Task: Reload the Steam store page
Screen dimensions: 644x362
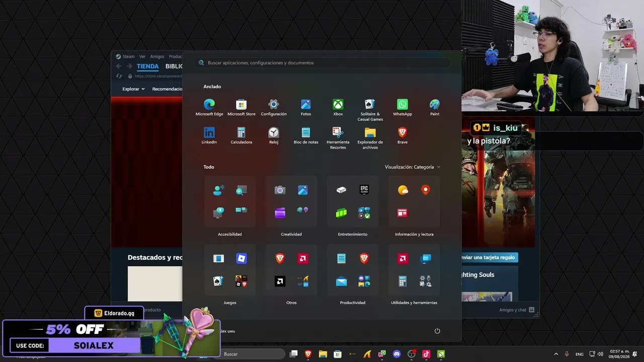Action: click(119, 76)
